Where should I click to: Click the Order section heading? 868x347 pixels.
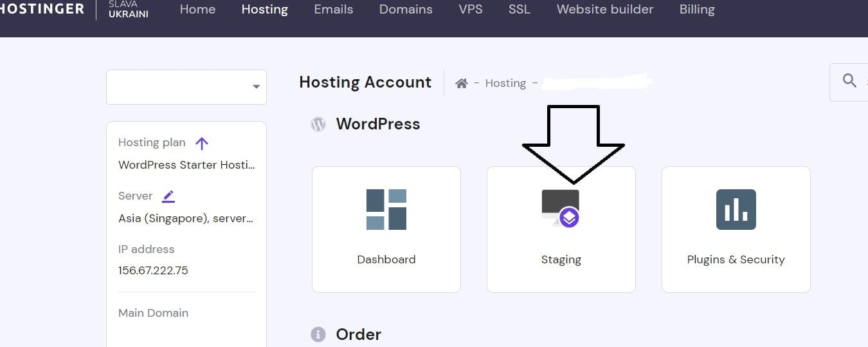[x=358, y=334]
